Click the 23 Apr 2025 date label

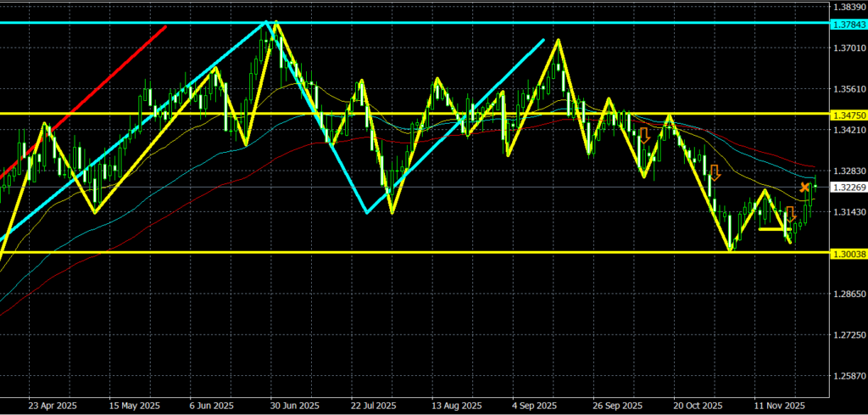click(53, 406)
